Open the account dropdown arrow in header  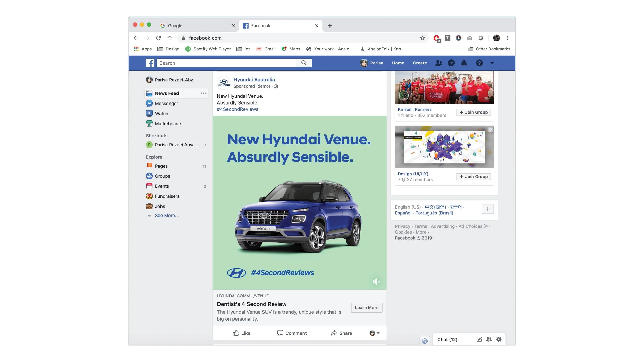(x=492, y=63)
